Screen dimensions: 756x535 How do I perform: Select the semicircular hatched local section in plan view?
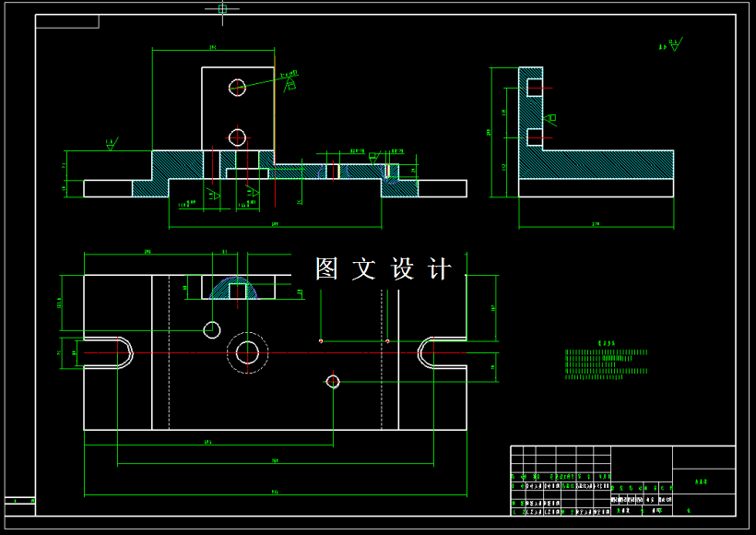(234, 288)
